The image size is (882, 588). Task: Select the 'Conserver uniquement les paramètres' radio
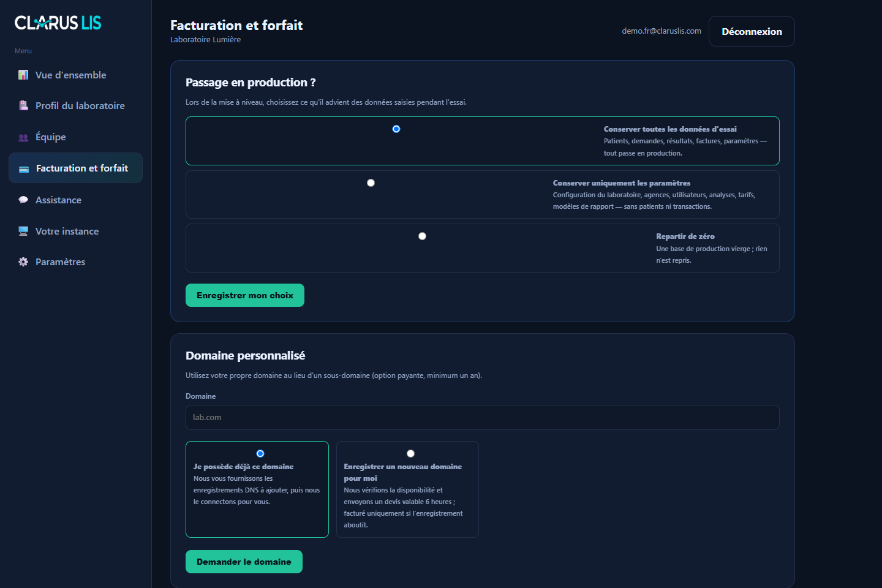click(371, 183)
